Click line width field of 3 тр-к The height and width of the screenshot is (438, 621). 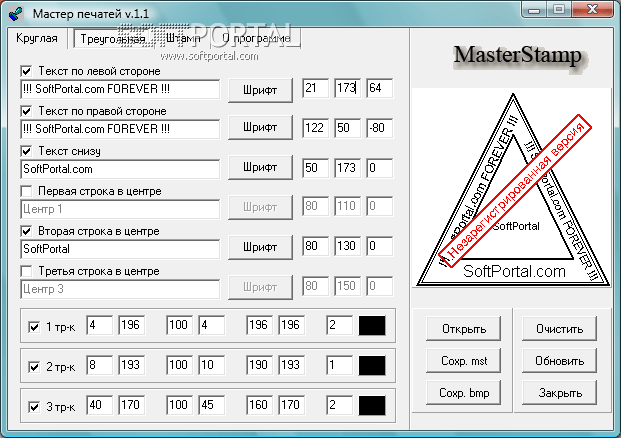pos(339,406)
